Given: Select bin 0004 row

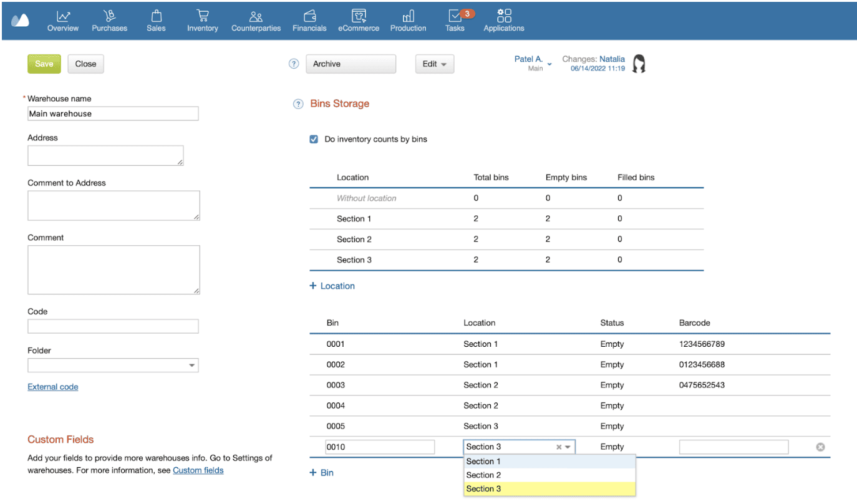Looking at the screenshot, I should [570, 406].
